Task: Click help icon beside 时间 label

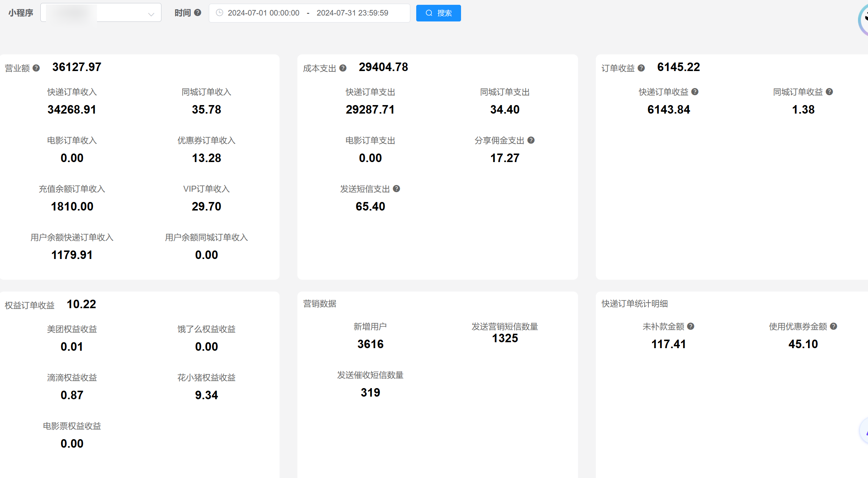Action: point(198,12)
